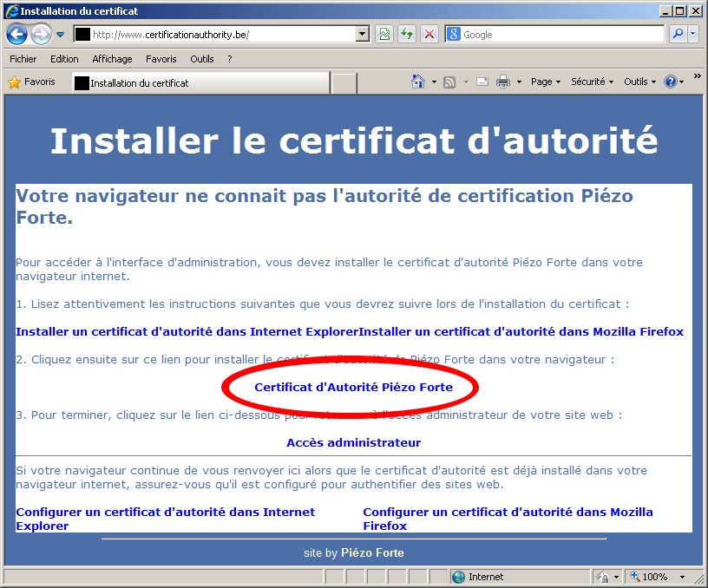Select the Installation du certificat tab
Viewport: 708px width, 588px height.
(201, 83)
